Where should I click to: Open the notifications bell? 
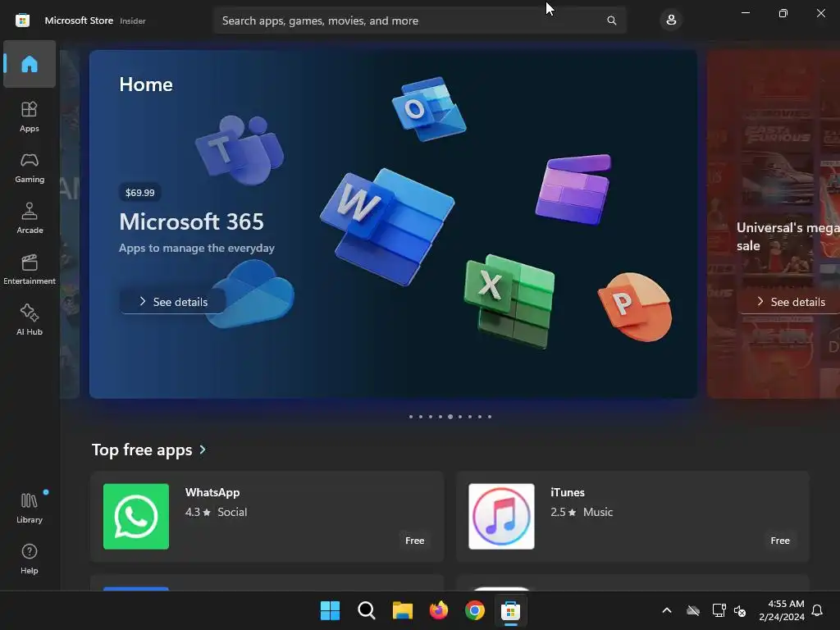pos(818,610)
